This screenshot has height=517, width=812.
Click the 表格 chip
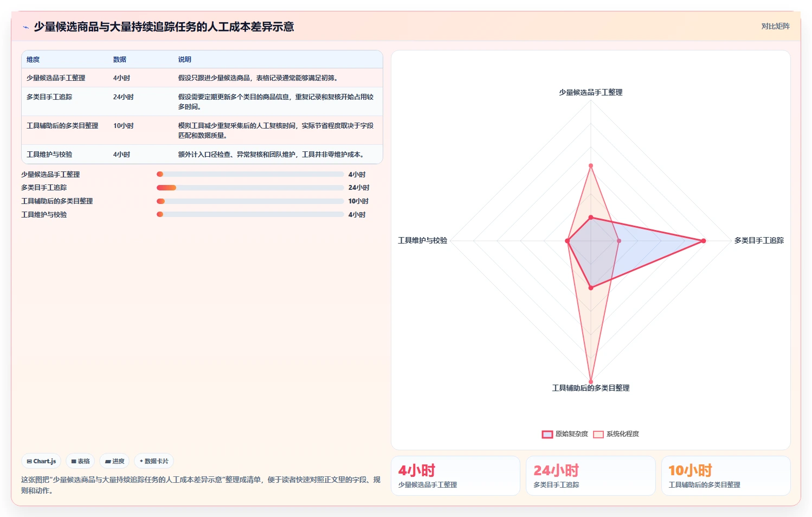point(80,461)
